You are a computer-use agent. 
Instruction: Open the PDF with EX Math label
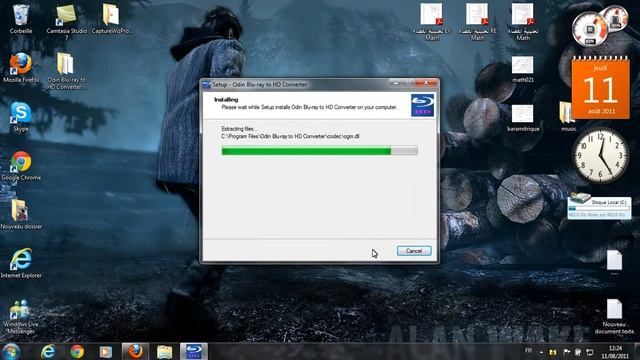pyautogui.click(x=432, y=22)
